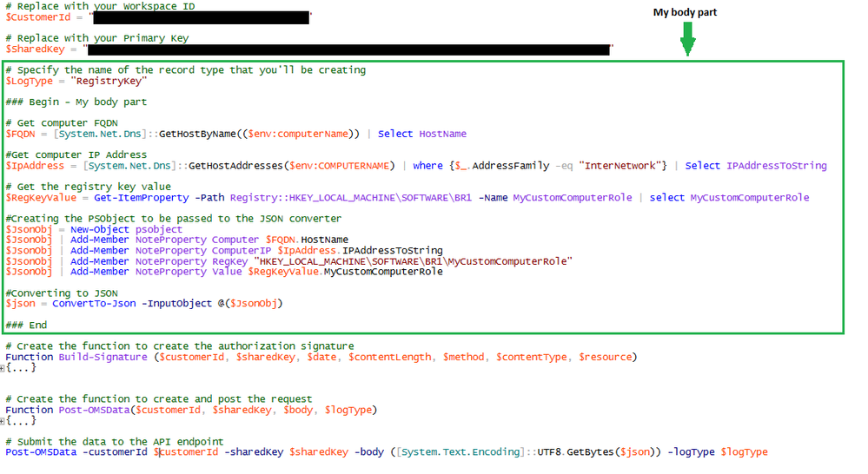Click the GetHostByName method call
This screenshot has height=474, width=868.
point(197,134)
